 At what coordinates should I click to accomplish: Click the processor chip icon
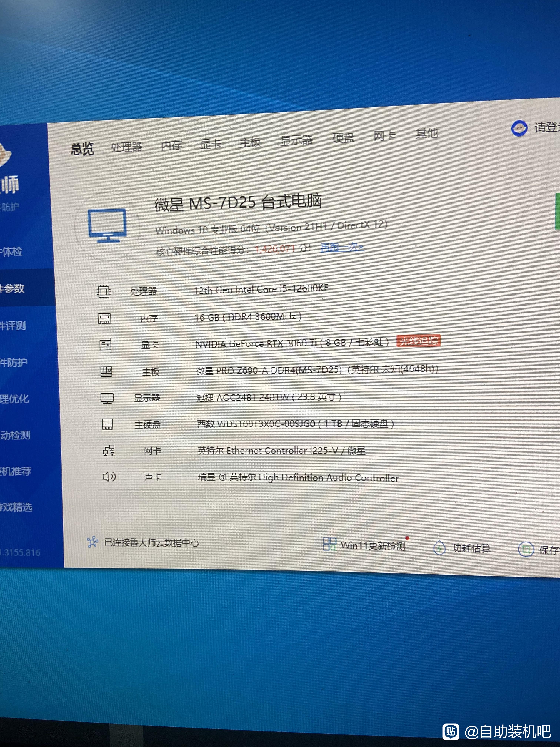tap(104, 291)
